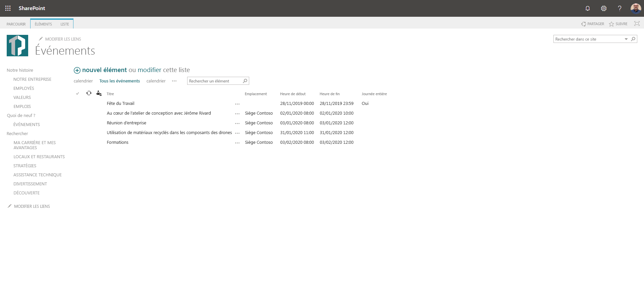The image size is (644, 303).
Task: Open NOTRE ENTREPRISE in the side navigation
Action: point(33,79)
